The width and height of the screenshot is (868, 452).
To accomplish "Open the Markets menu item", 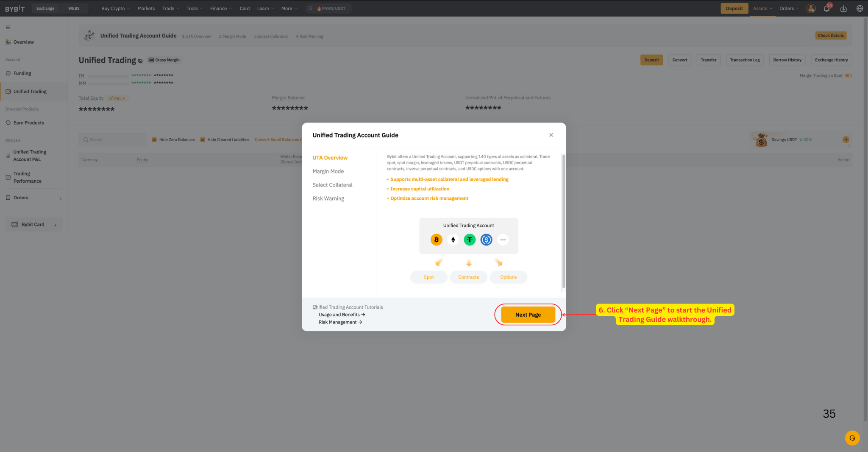I will click(146, 8).
